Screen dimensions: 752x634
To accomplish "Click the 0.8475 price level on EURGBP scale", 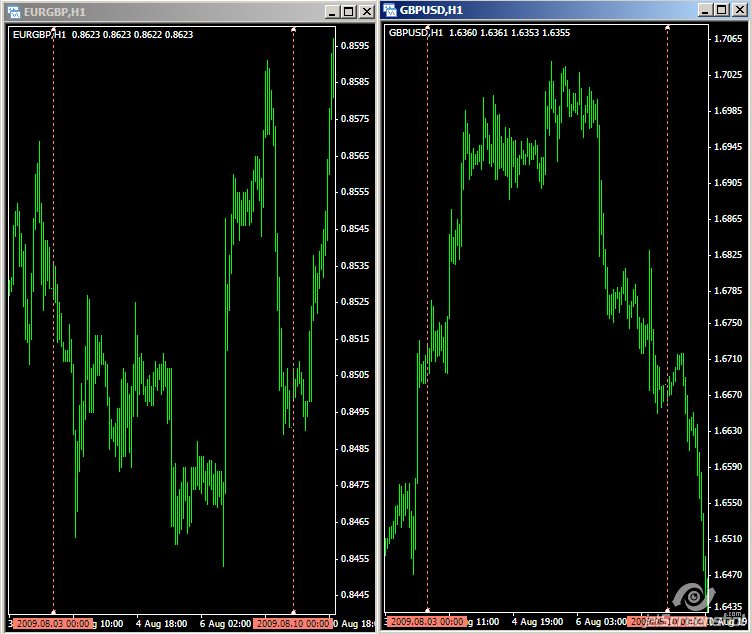I will [x=355, y=485].
